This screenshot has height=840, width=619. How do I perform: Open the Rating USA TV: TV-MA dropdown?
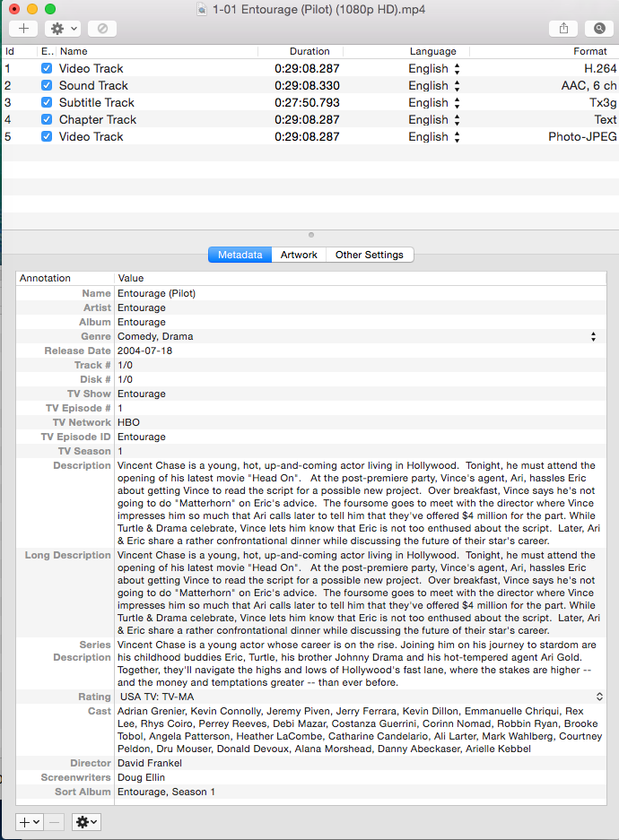pos(599,697)
